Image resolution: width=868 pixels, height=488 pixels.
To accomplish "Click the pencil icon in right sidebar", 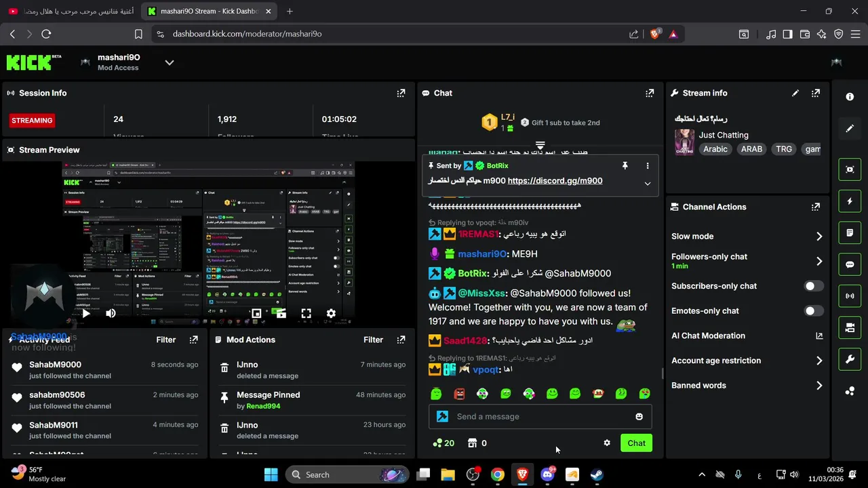I will (850, 128).
